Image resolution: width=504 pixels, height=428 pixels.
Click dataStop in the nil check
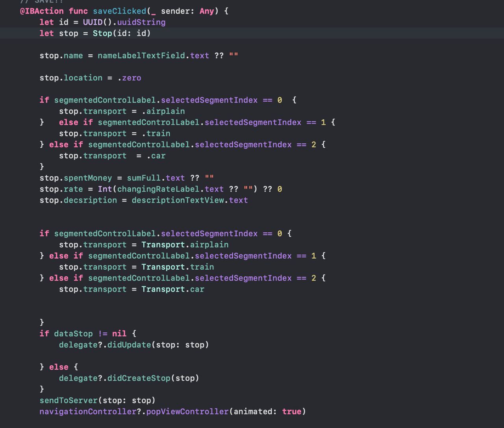tap(73, 334)
